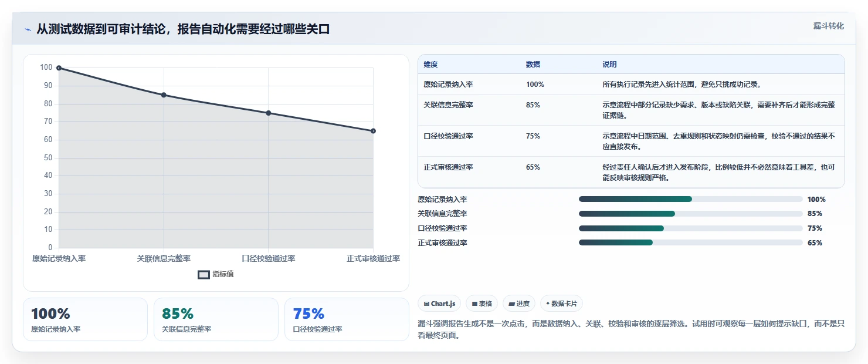Click the 口径校验通过率 x-axis label on the chart

(x=269, y=258)
